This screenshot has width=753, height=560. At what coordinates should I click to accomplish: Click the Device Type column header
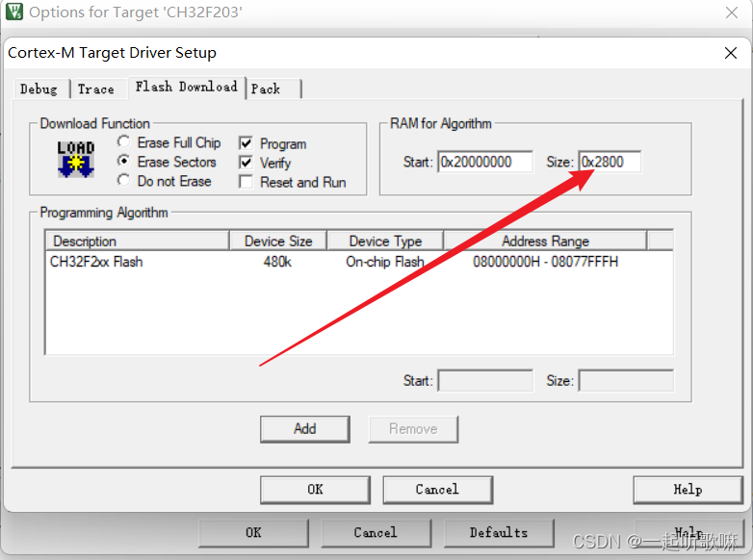point(385,241)
